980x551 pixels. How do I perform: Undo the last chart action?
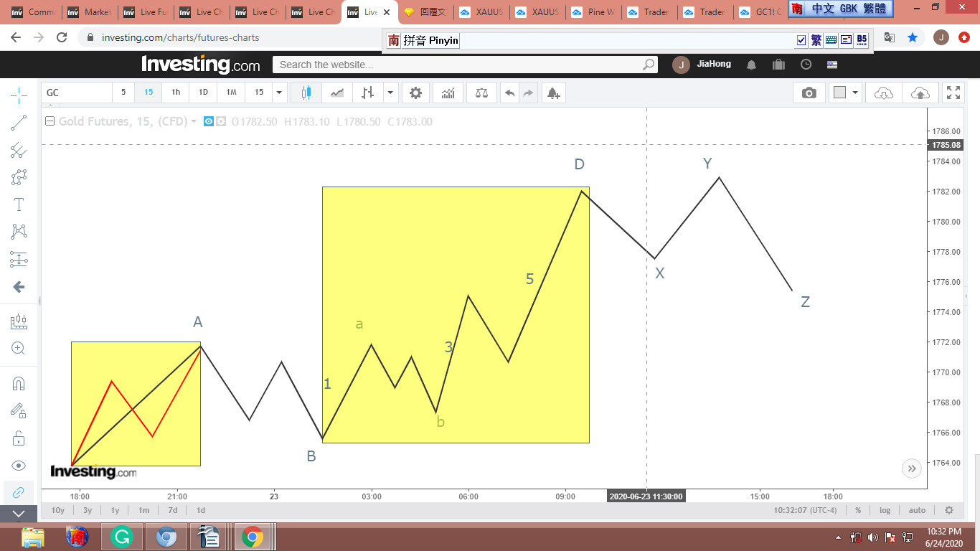pyautogui.click(x=509, y=93)
